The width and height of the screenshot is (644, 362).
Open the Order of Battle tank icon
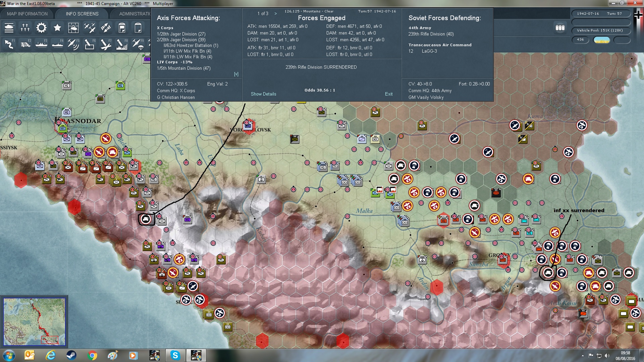tap(9, 28)
